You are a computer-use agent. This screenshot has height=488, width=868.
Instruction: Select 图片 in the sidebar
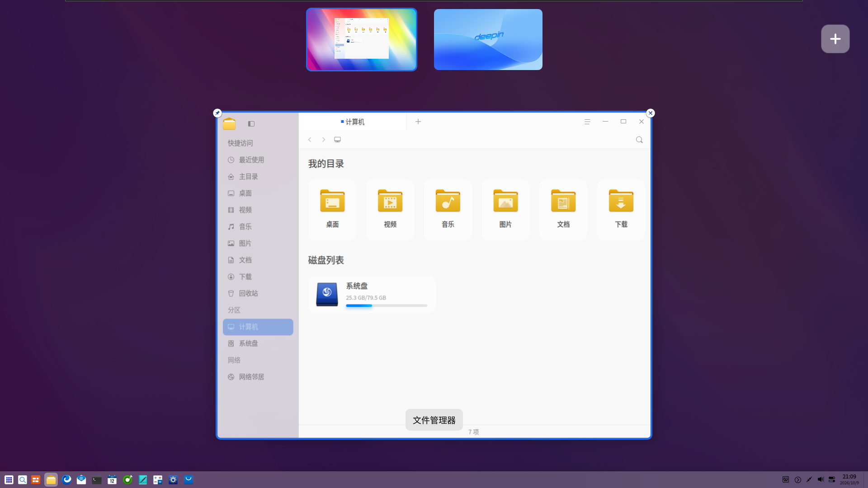[258, 244]
